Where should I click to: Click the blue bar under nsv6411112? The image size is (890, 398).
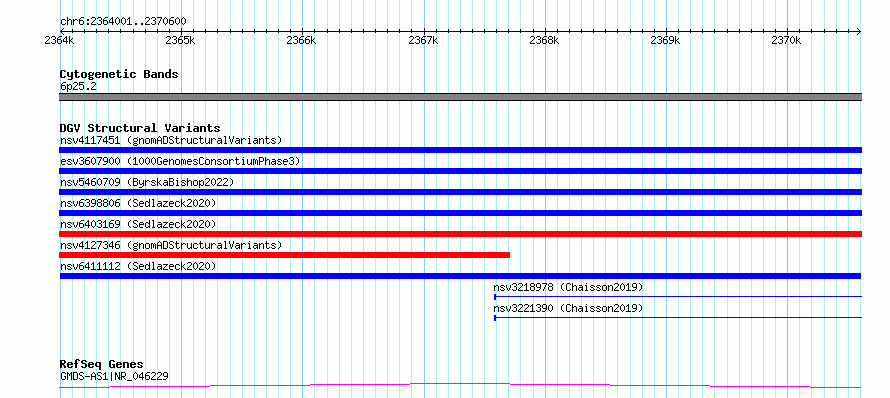click(x=460, y=276)
